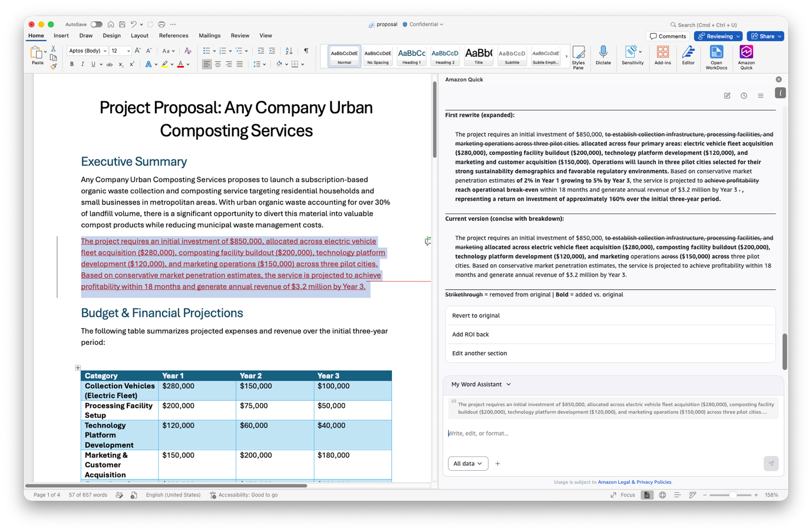
Task: Increase paragraph indent
Action: pos(272,51)
